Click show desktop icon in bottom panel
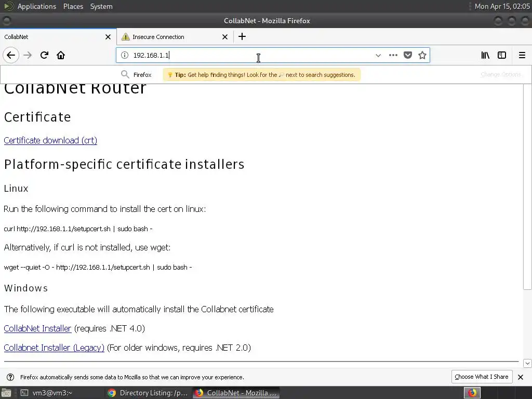532x399 pixels. [x=6, y=393]
